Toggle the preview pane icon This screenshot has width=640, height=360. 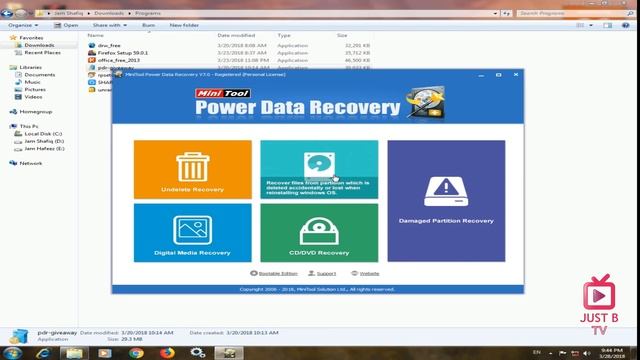click(608, 25)
